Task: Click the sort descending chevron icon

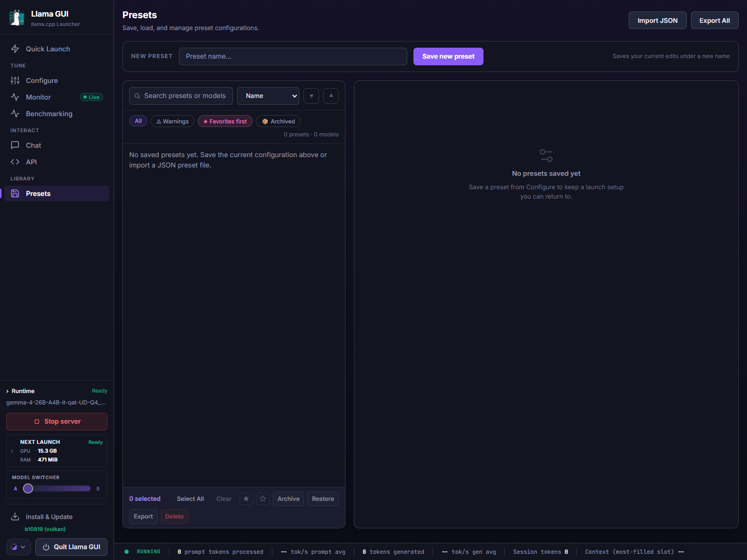Action: (311, 96)
